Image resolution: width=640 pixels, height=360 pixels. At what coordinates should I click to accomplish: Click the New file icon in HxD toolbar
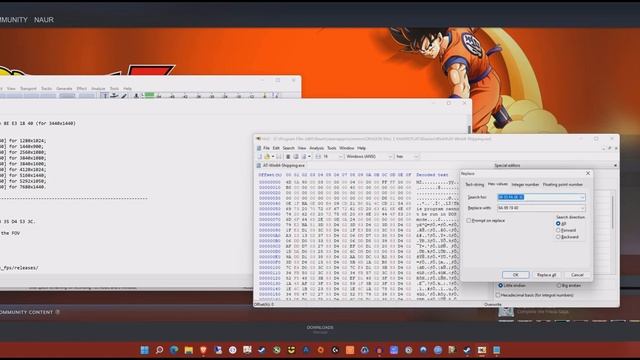[260, 157]
